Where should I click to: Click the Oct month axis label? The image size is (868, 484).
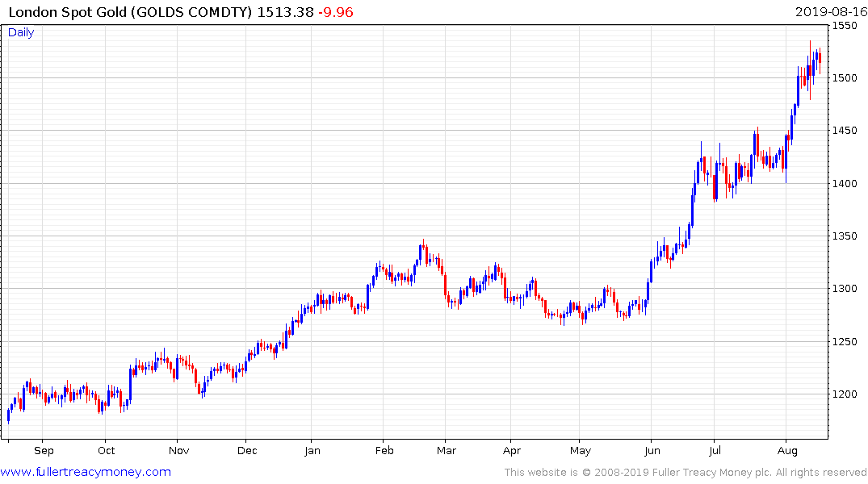pyautogui.click(x=107, y=451)
